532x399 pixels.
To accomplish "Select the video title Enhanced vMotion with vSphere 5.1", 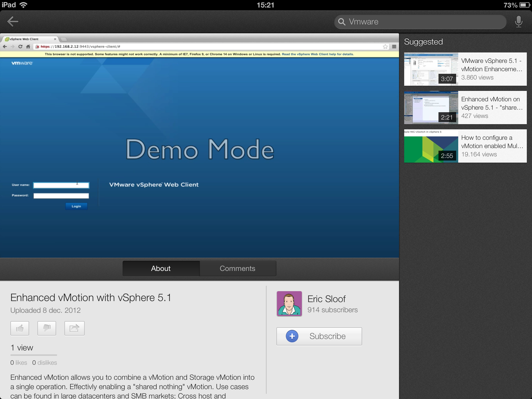I will point(91,298).
